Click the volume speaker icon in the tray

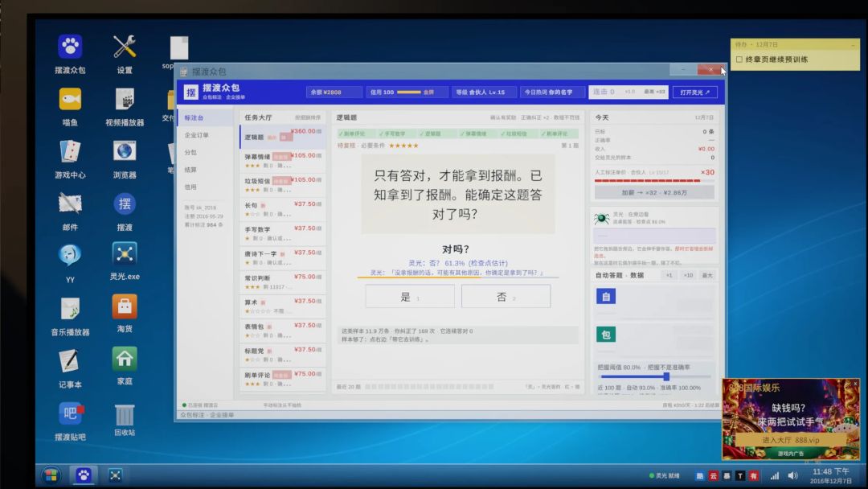point(792,475)
